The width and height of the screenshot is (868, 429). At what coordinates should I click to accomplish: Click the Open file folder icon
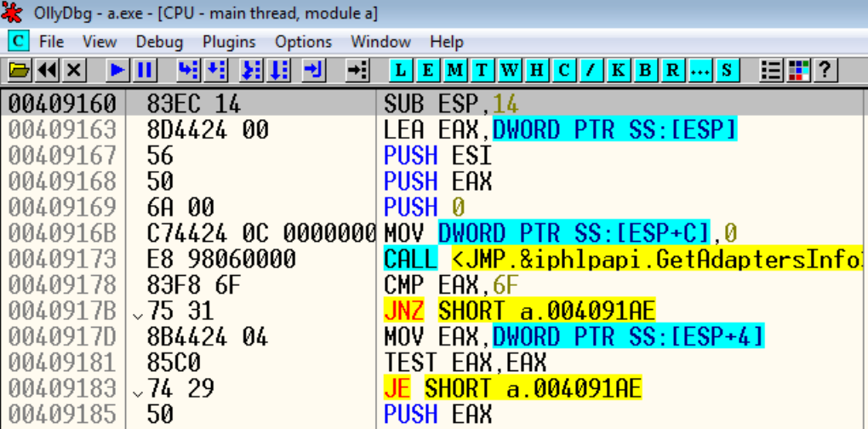tap(20, 70)
